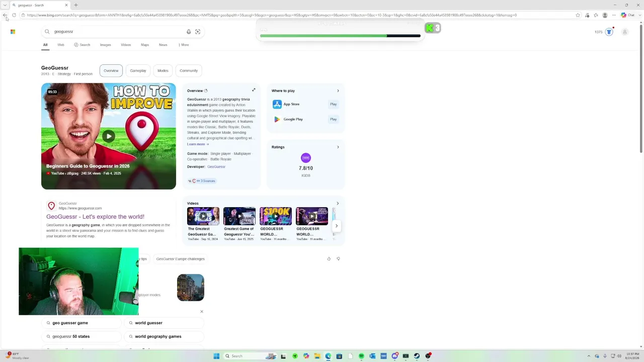Reload the page with the refresh icon
Image resolution: width=644 pixels, height=362 pixels.
(x=14, y=15)
